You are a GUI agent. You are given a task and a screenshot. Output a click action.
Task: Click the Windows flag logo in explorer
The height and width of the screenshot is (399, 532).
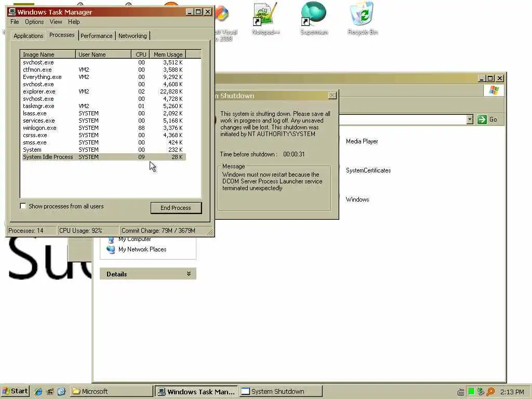click(x=494, y=90)
